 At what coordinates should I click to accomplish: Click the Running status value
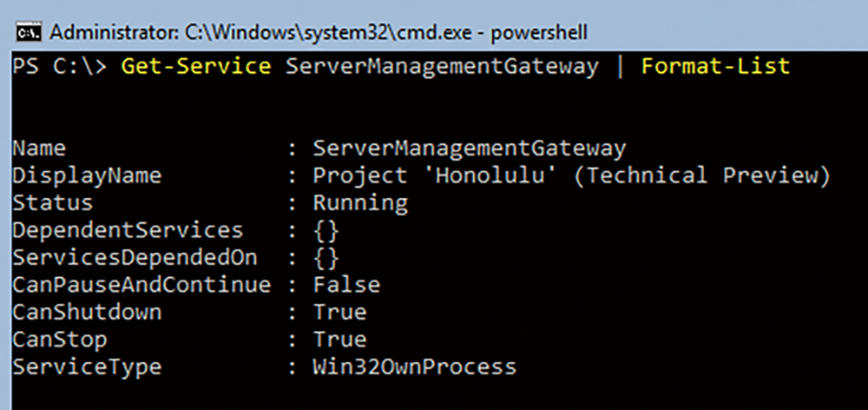click(360, 203)
